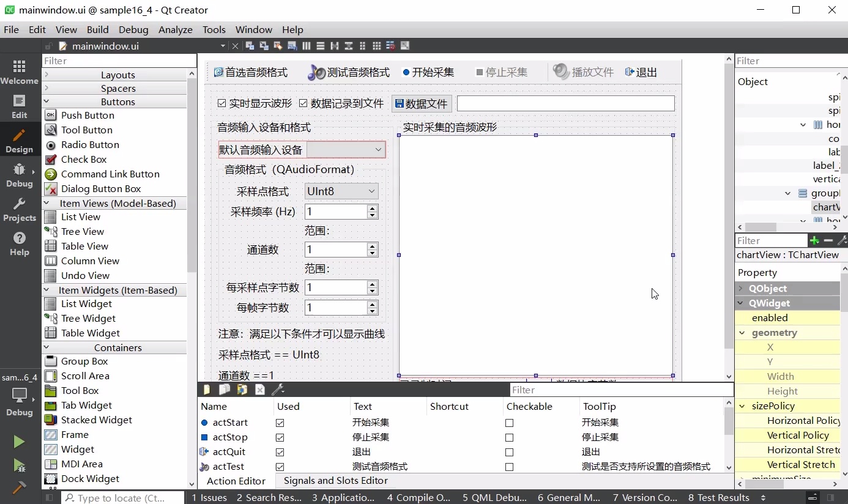Collapse the sizePolicy property

point(742,406)
